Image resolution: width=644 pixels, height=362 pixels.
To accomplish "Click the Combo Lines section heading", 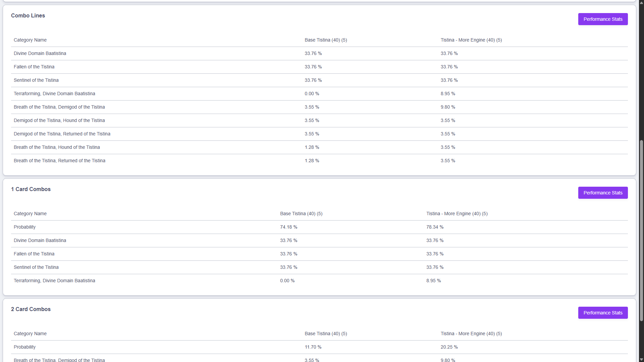I will (x=28, y=15).
